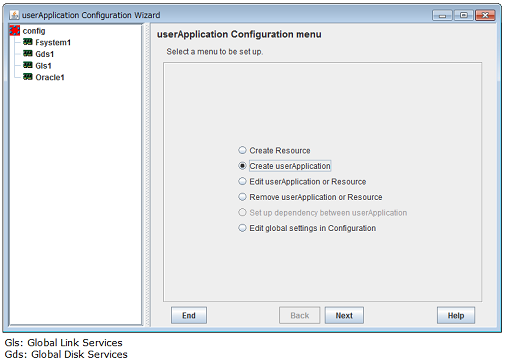Select the config tree label
This screenshot has height=363, width=505.
click(x=34, y=31)
